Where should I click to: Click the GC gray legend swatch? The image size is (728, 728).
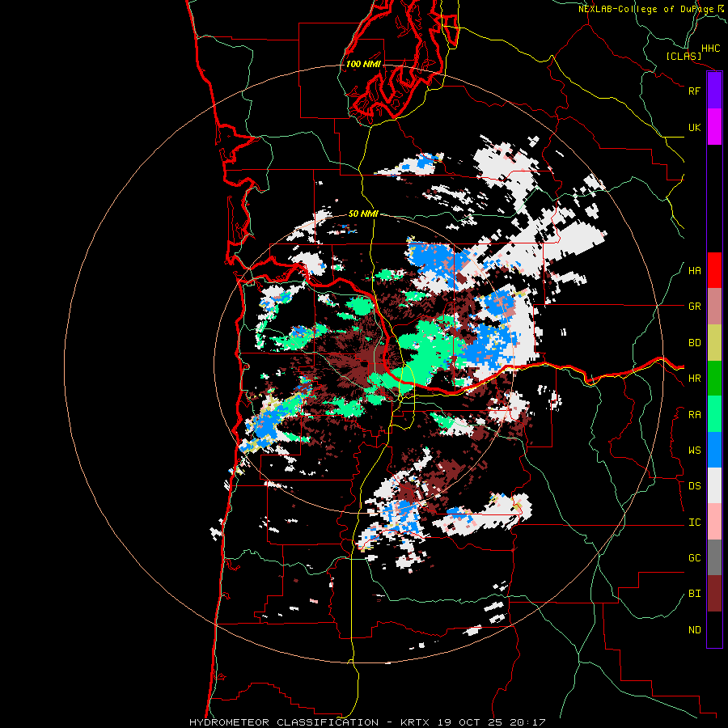coord(714,557)
